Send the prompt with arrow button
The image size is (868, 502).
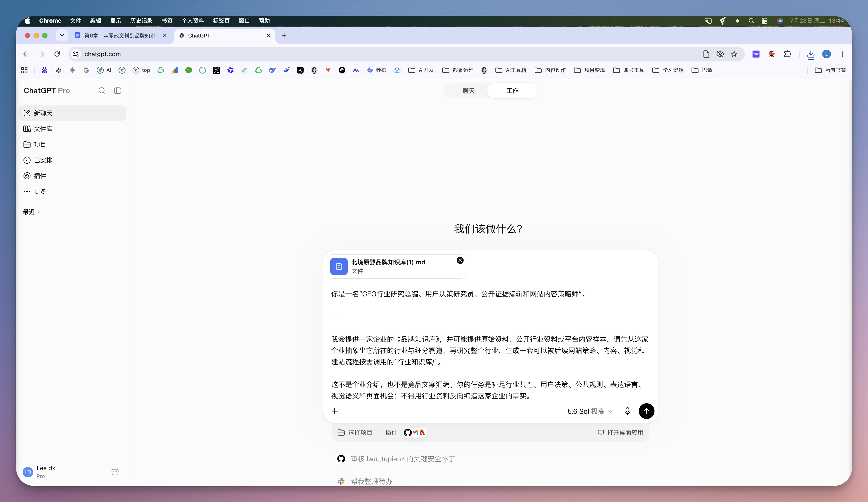(x=646, y=411)
